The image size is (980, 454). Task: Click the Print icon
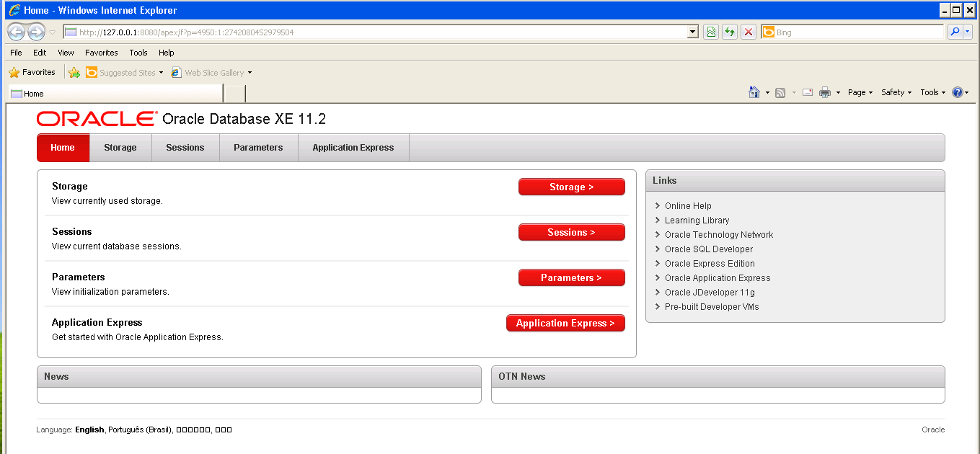pyautogui.click(x=824, y=92)
